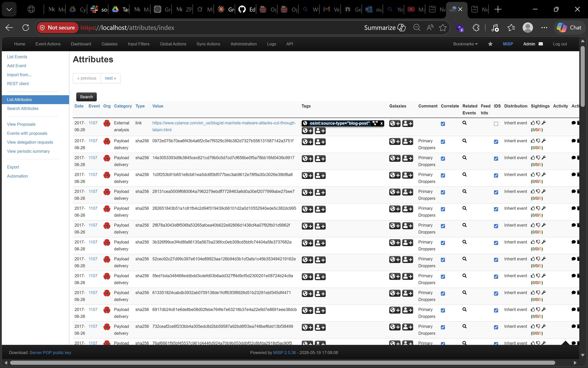The width and height of the screenshot is (588, 368).
Task: Open the Global Actions navbar menu
Action: 173,44
